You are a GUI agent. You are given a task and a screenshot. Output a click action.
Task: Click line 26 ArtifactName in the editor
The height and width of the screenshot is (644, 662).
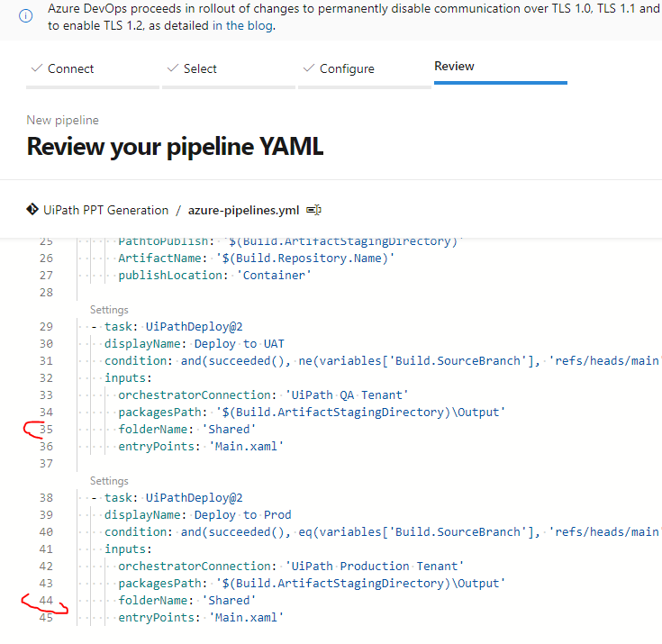256,258
